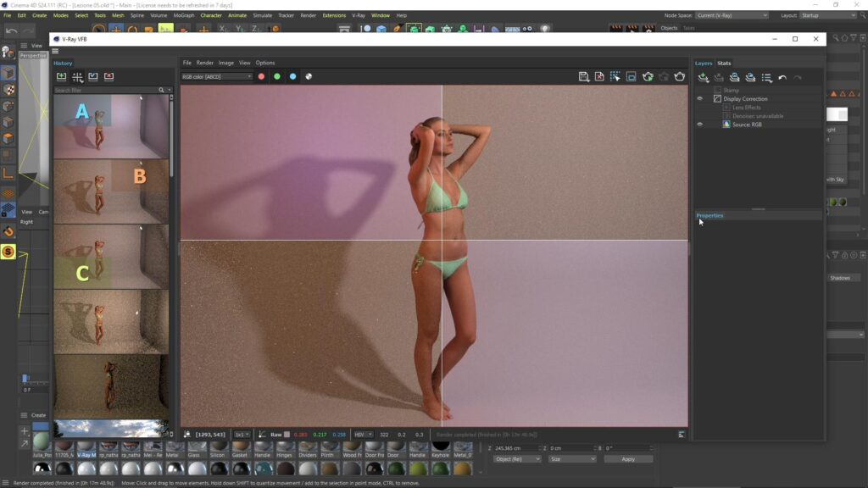The width and height of the screenshot is (868, 488).
Task: Expand history search filter options arrow
Action: [x=170, y=90]
